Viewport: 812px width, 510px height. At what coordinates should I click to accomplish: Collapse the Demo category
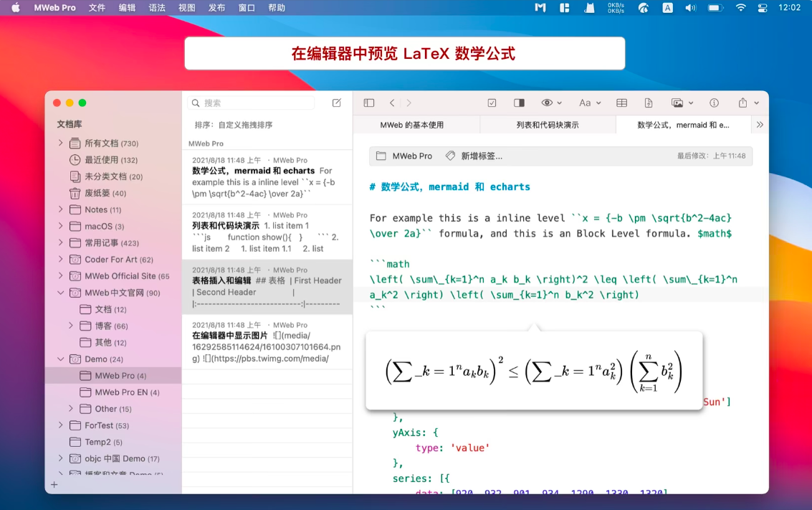point(61,359)
